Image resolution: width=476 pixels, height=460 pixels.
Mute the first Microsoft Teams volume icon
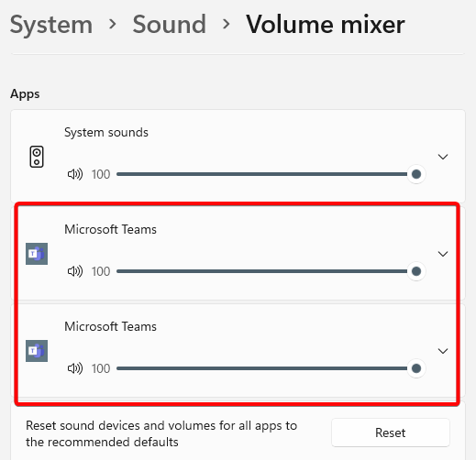75,271
